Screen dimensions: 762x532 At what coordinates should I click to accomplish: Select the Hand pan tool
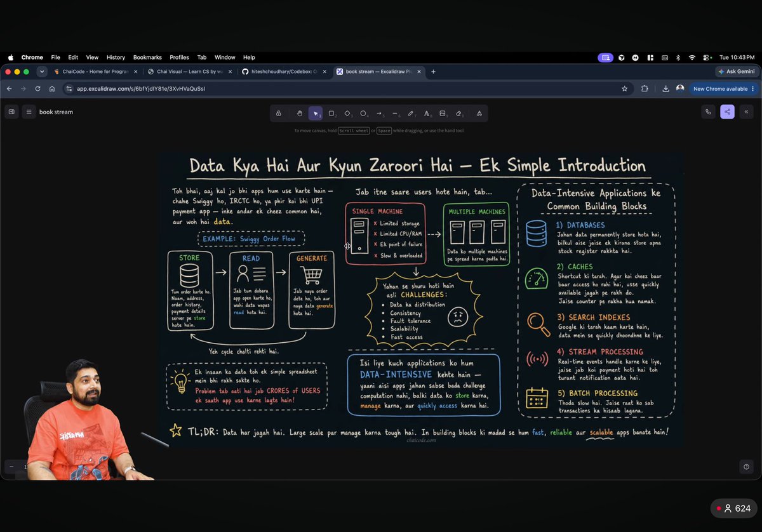point(300,113)
